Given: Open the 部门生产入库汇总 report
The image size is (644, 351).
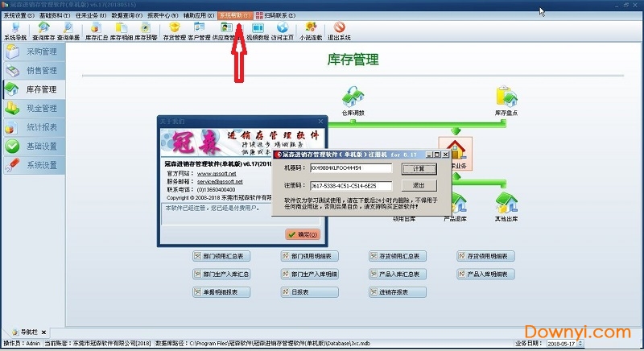Looking at the screenshot, I should [221, 274].
